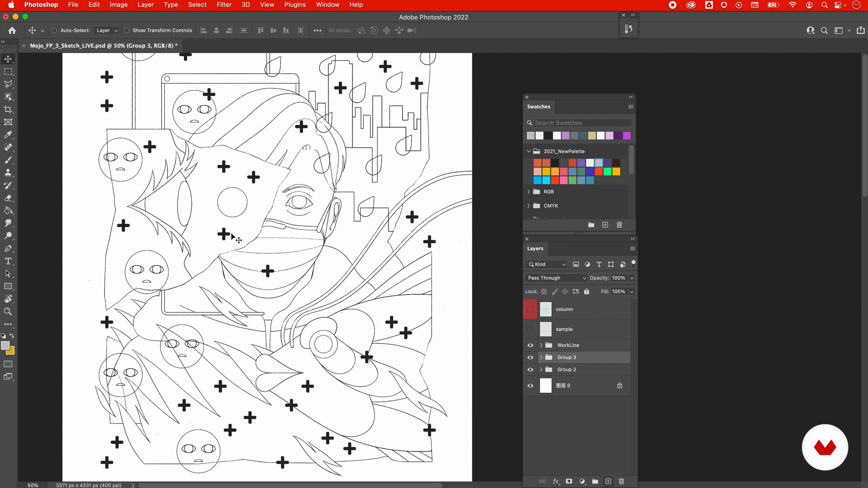This screenshot has height=488, width=868.
Task: Choose the Polygonal Lasso tool
Action: point(8,84)
